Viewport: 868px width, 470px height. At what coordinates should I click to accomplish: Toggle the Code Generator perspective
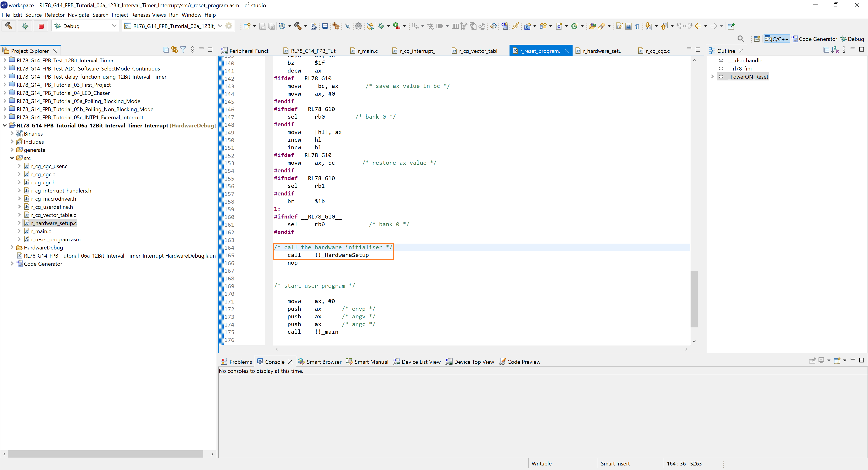click(x=814, y=39)
